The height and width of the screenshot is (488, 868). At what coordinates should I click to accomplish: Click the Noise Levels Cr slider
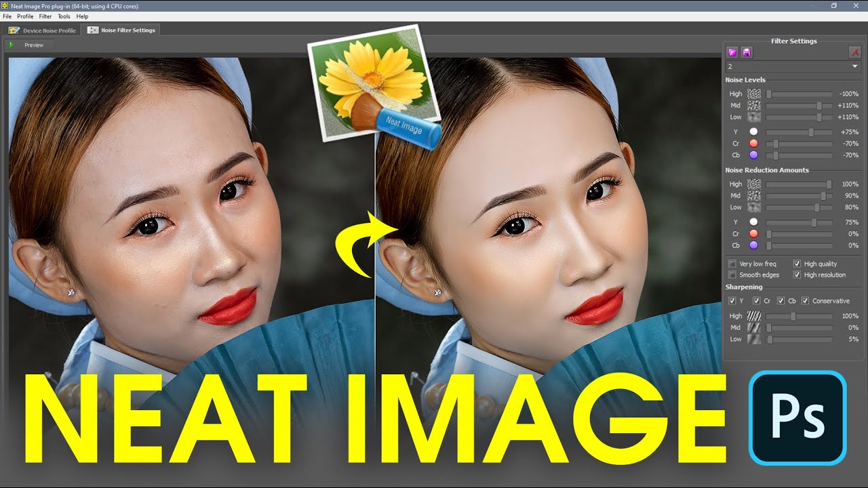point(799,144)
